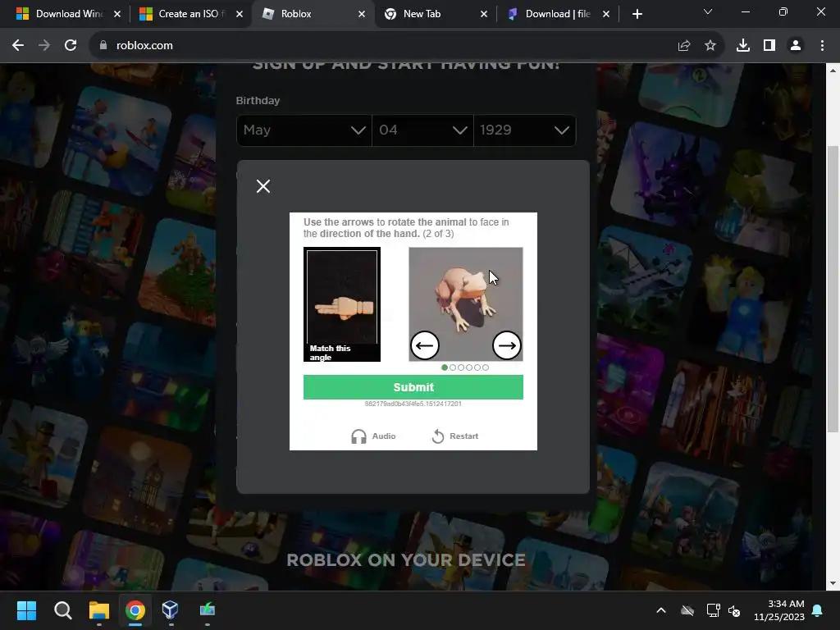Screen dimensions: 840x630
Task: Go forward with the forward arrow
Action: 44,46
